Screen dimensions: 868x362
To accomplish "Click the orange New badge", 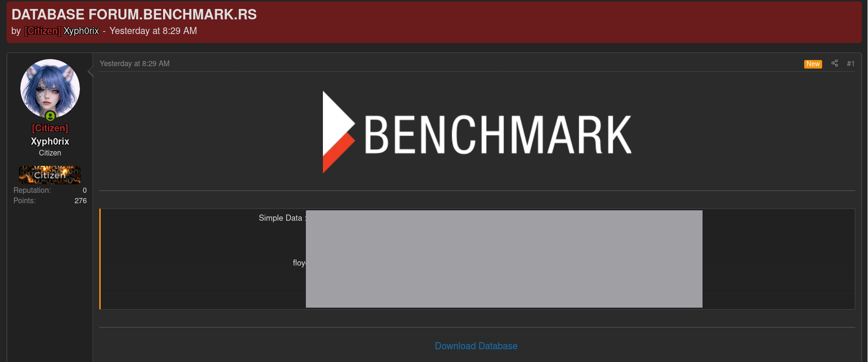I will pyautogui.click(x=813, y=64).
